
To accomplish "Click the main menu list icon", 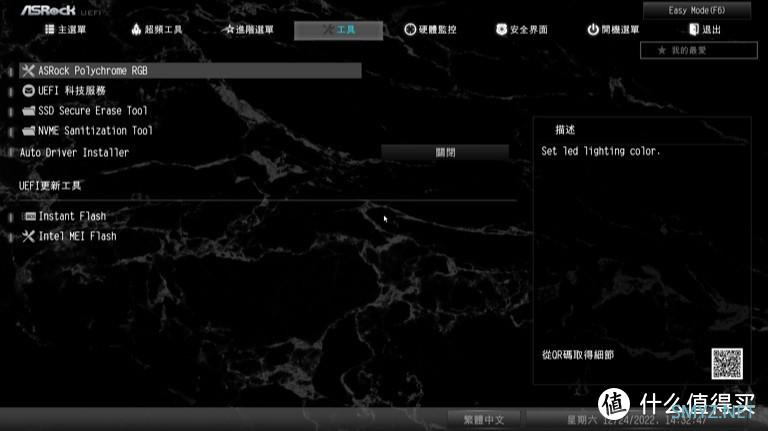I will tap(49, 29).
